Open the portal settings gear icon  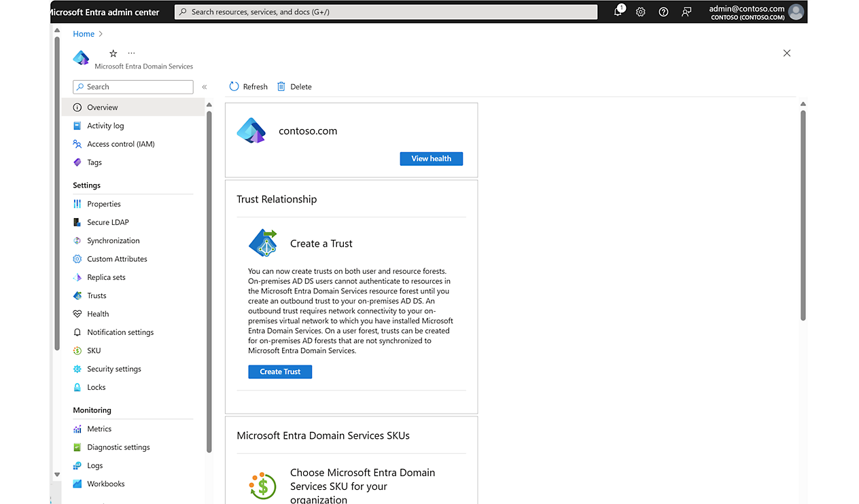(x=640, y=12)
